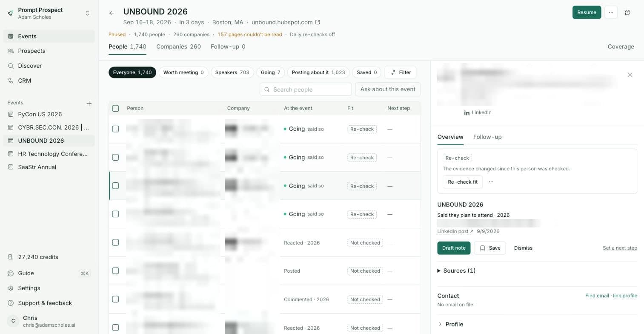The height and width of the screenshot is (334, 644).
Task: Click the Re-check fit button
Action: coord(463,182)
